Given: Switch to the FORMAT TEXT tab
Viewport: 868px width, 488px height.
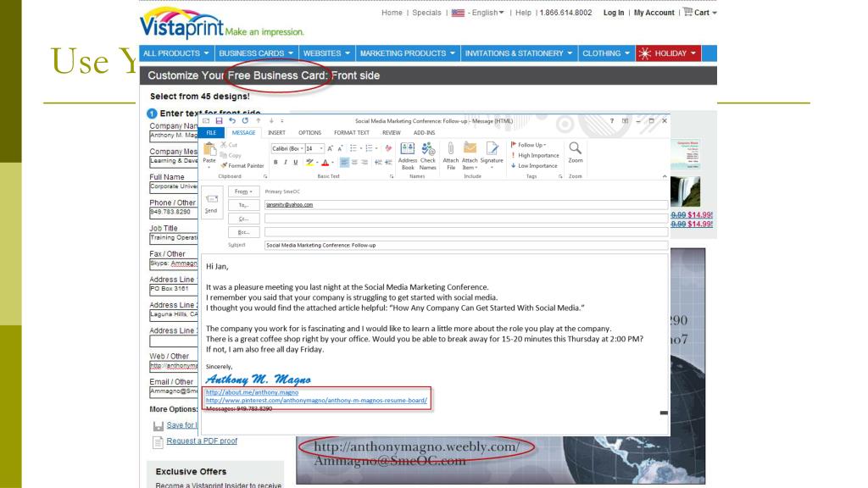Looking at the screenshot, I should (x=352, y=133).
